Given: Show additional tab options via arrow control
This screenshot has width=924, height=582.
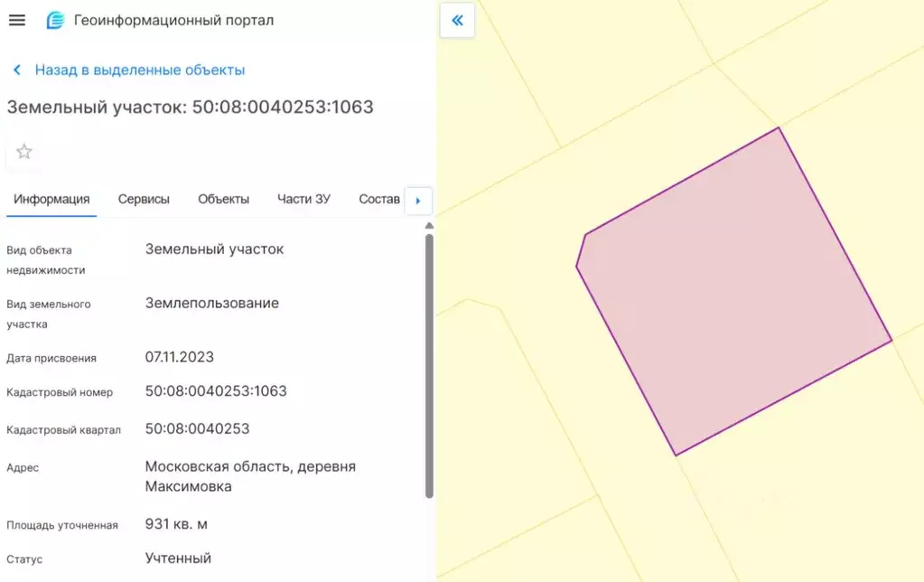Looking at the screenshot, I should (x=418, y=200).
